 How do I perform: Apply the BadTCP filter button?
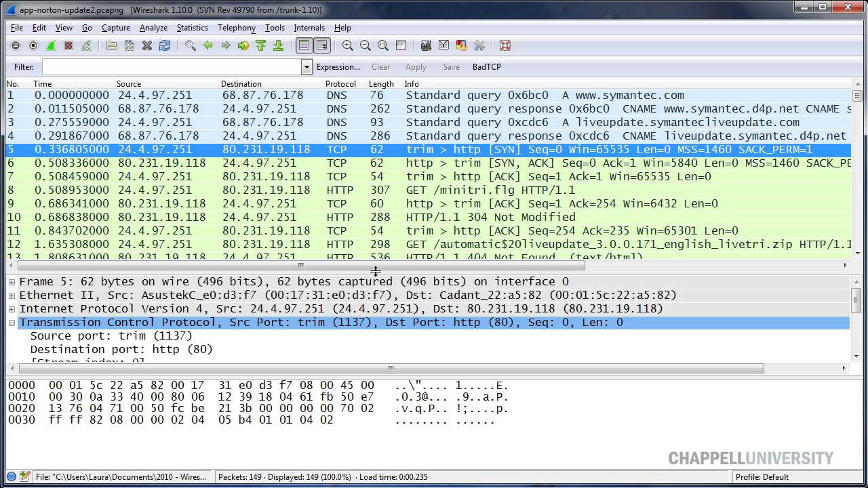487,67
